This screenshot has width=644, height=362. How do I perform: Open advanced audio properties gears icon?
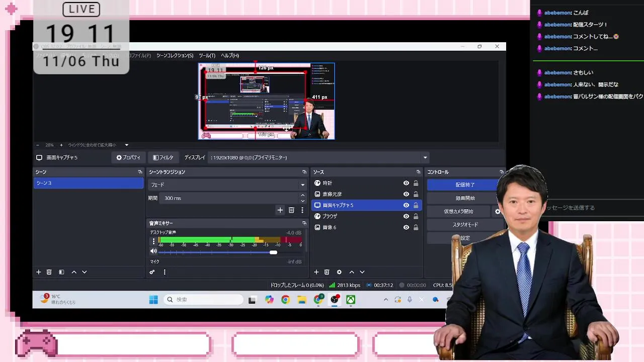(152, 272)
